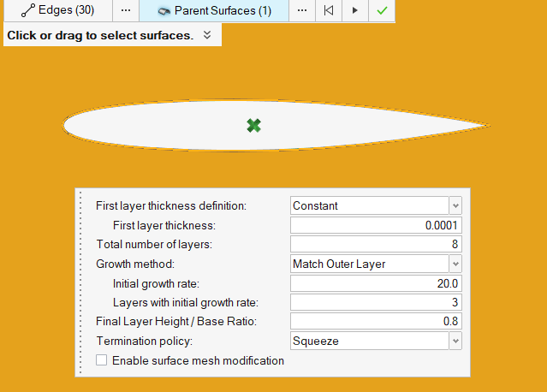Open options ellipsis next to Parent Surfaces

[301, 11]
